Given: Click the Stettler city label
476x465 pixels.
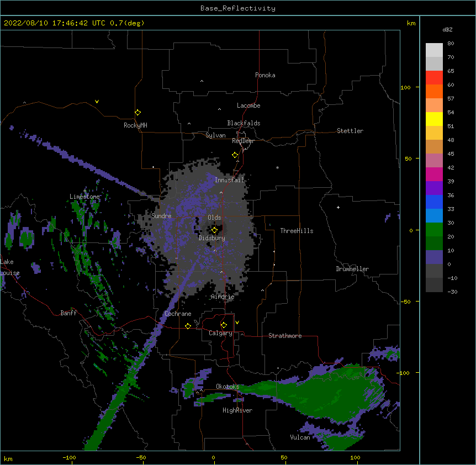Looking at the screenshot, I should (350, 131).
